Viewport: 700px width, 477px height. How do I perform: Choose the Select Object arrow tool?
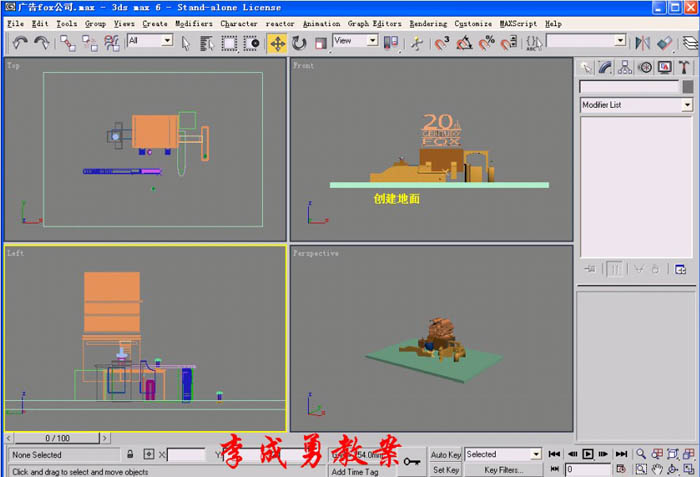(x=186, y=43)
